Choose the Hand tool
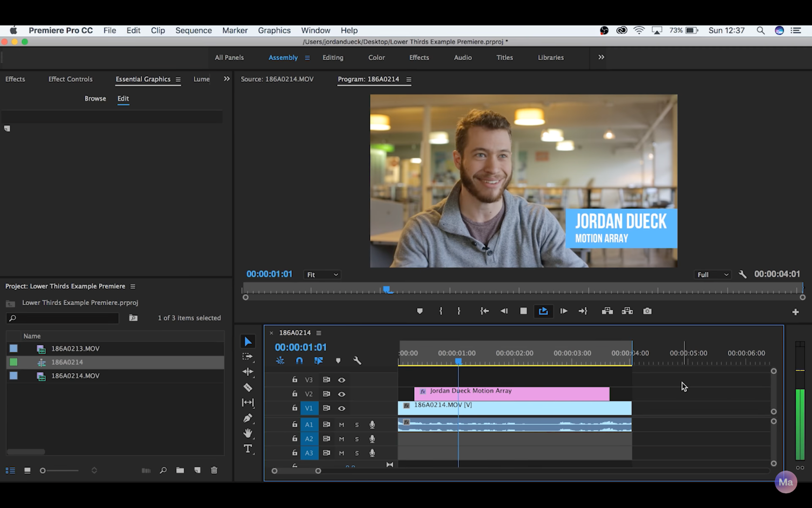 (248, 433)
